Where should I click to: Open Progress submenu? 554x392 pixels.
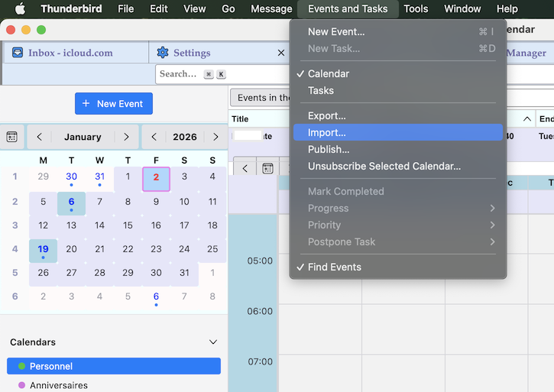pos(398,208)
